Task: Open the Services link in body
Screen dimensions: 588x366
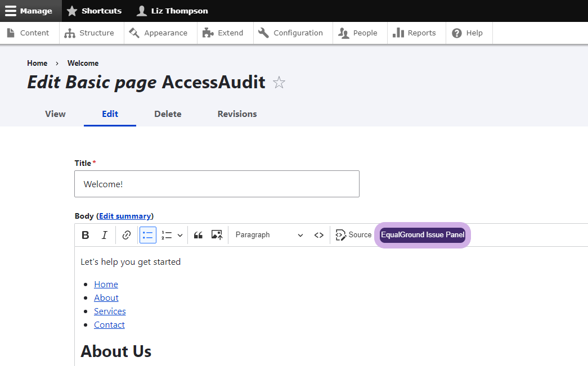Action: pyautogui.click(x=110, y=311)
